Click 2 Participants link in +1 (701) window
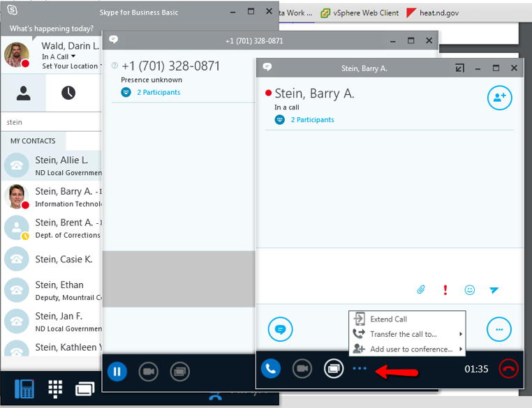The height and width of the screenshot is (408, 532). (158, 92)
